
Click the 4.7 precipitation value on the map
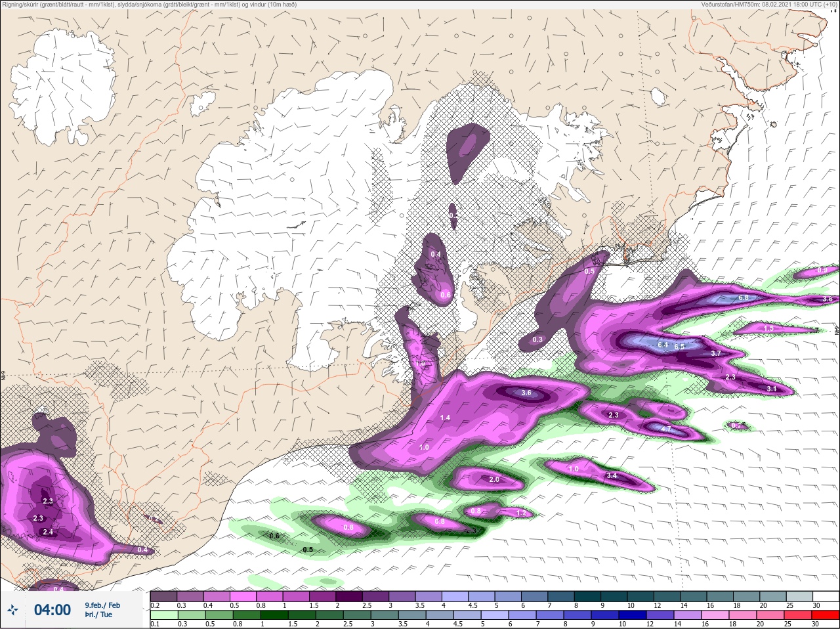[665, 429]
